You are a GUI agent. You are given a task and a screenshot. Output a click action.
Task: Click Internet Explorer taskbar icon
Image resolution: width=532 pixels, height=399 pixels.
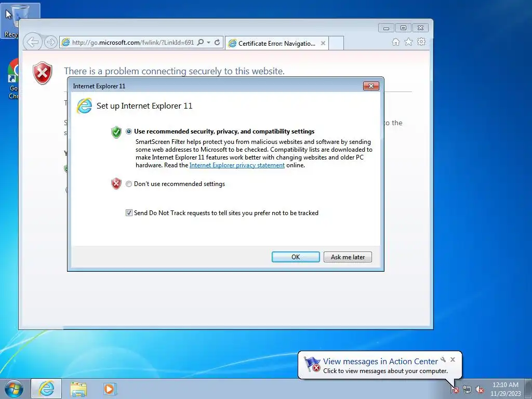pyautogui.click(x=46, y=389)
